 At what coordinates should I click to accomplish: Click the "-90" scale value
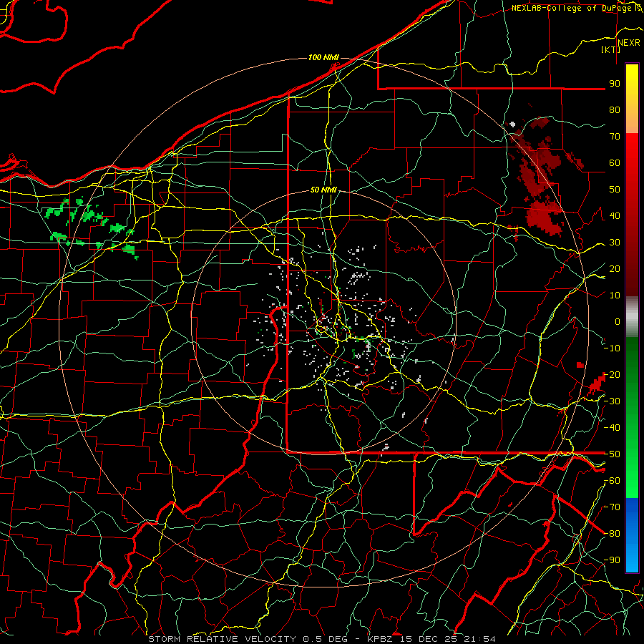click(x=612, y=560)
